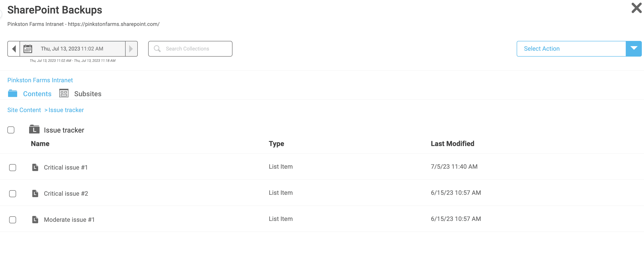Check the Moderate issue #1 checkbox
This screenshot has height=259, width=644.
tap(13, 220)
